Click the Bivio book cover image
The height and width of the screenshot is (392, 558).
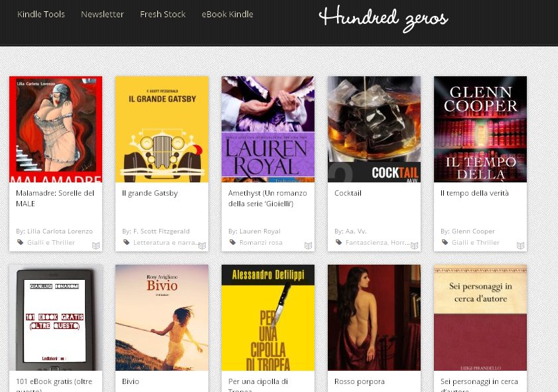coord(162,317)
